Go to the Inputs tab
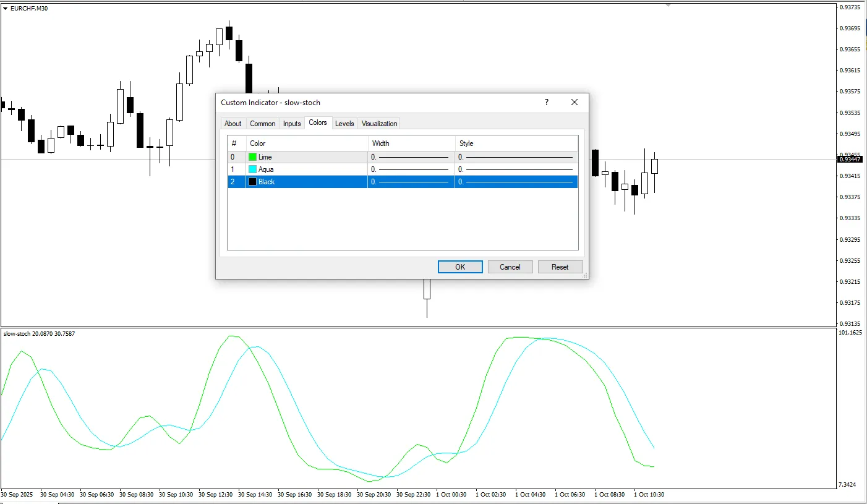 (x=292, y=124)
